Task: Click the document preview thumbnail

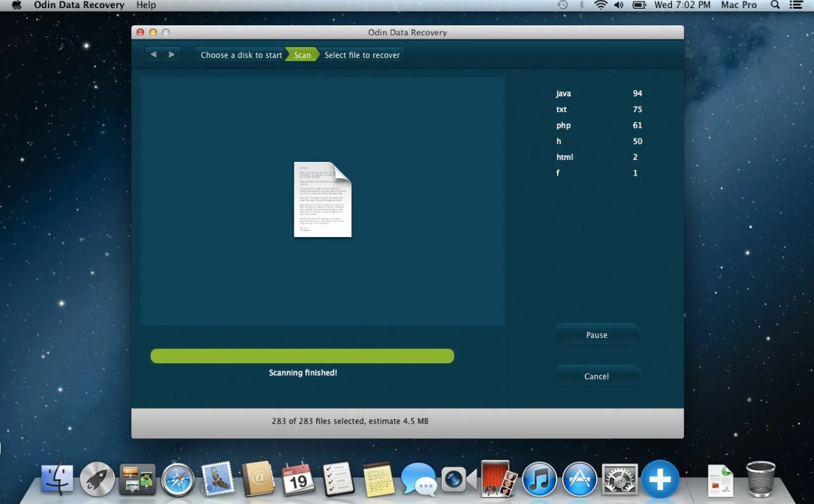Action: (323, 199)
